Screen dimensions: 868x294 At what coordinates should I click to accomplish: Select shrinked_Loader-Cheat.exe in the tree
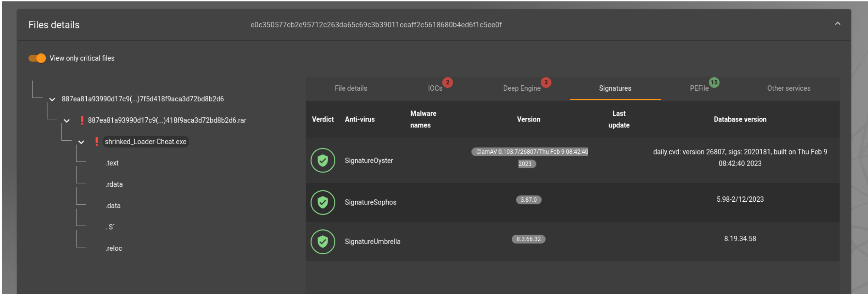coord(146,142)
